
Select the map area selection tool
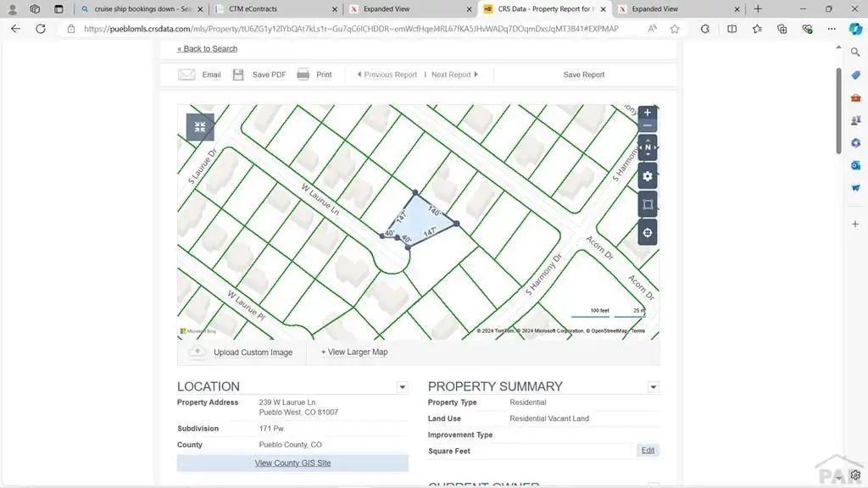click(647, 204)
